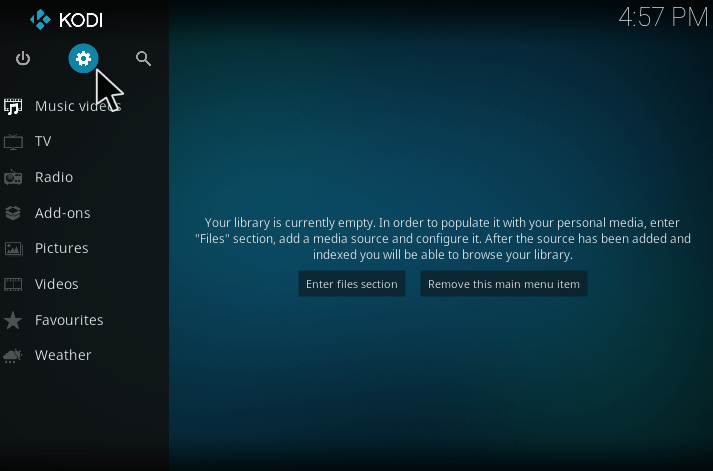Click the Radio icon
This screenshot has height=471, width=713.
(13, 177)
